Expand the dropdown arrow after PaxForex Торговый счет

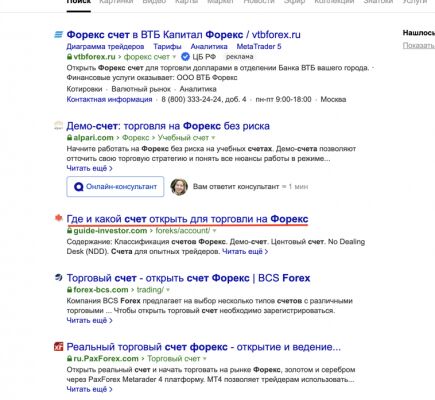coord(205,359)
